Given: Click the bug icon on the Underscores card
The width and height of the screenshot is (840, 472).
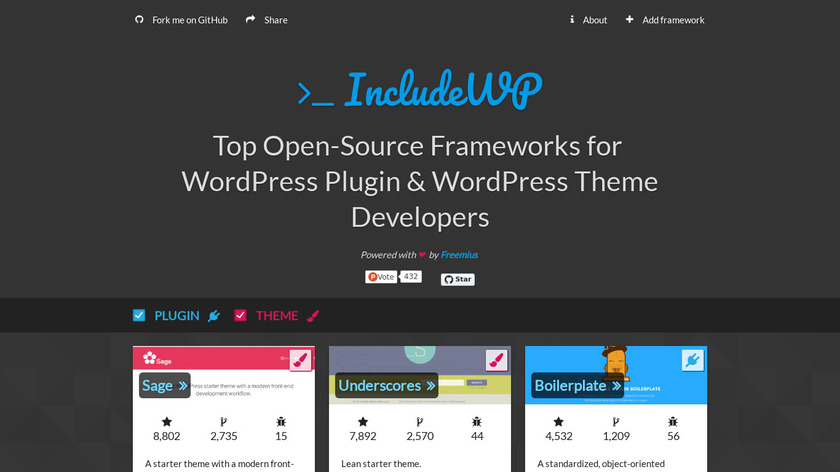Looking at the screenshot, I should (x=477, y=422).
